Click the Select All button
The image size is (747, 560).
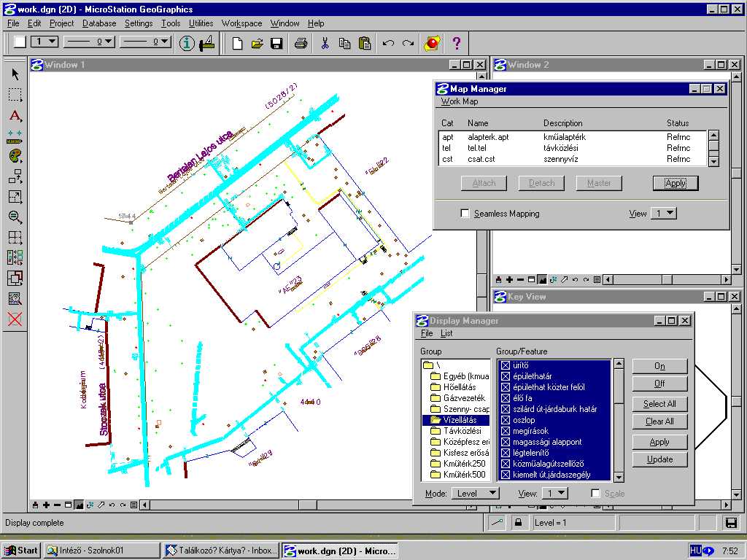point(659,404)
